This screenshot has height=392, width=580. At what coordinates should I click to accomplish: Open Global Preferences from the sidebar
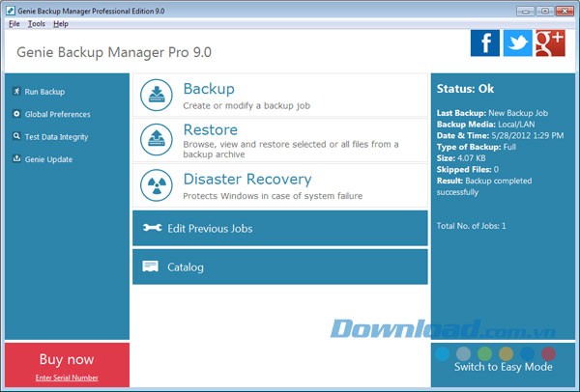point(57,114)
